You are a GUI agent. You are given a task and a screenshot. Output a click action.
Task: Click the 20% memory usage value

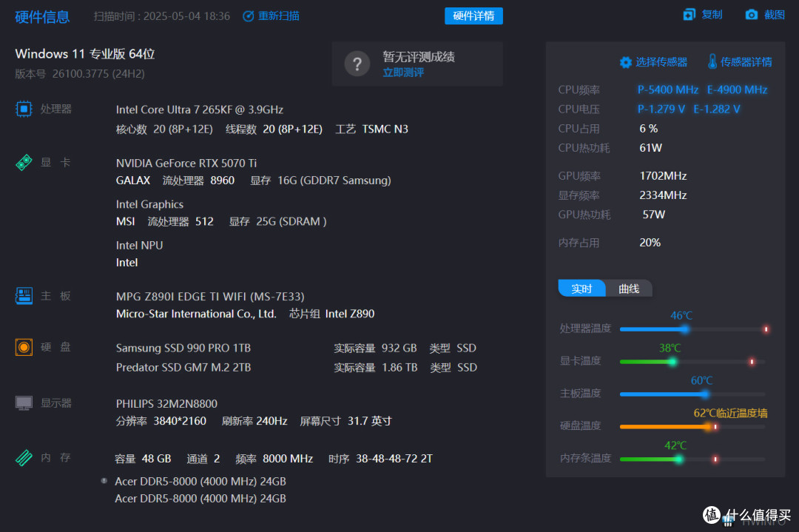coord(650,243)
